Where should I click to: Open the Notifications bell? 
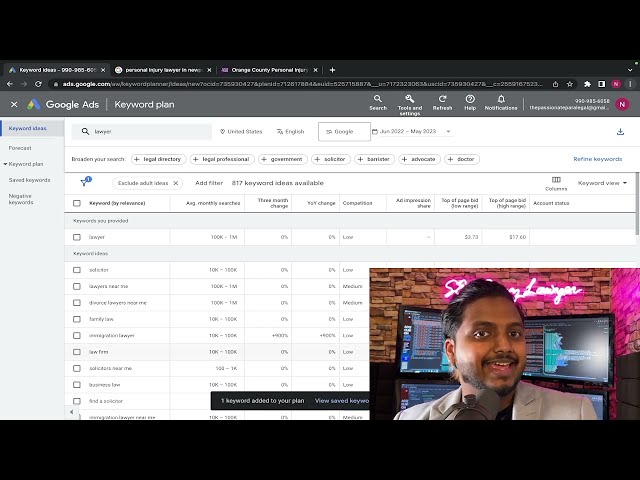[x=501, y=102]
